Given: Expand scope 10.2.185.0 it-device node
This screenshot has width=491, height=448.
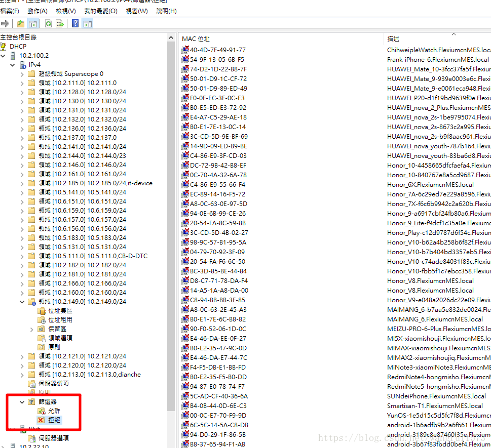Looking at the screenshot, I should [x=22, y=184].
